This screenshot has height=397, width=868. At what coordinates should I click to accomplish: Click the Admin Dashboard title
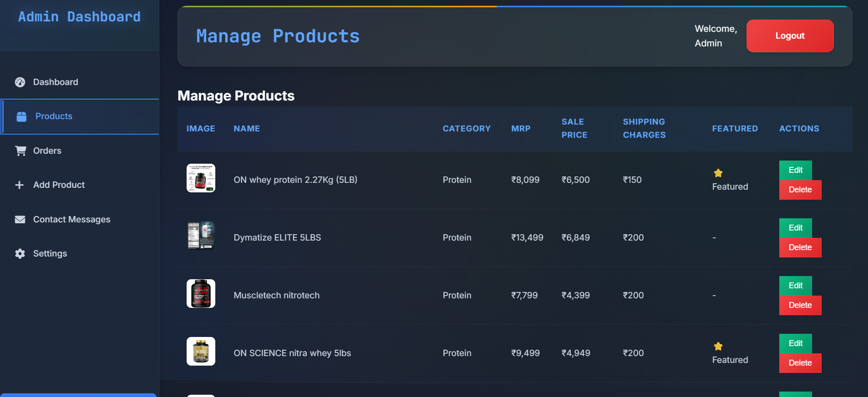(x=79, y=17)
